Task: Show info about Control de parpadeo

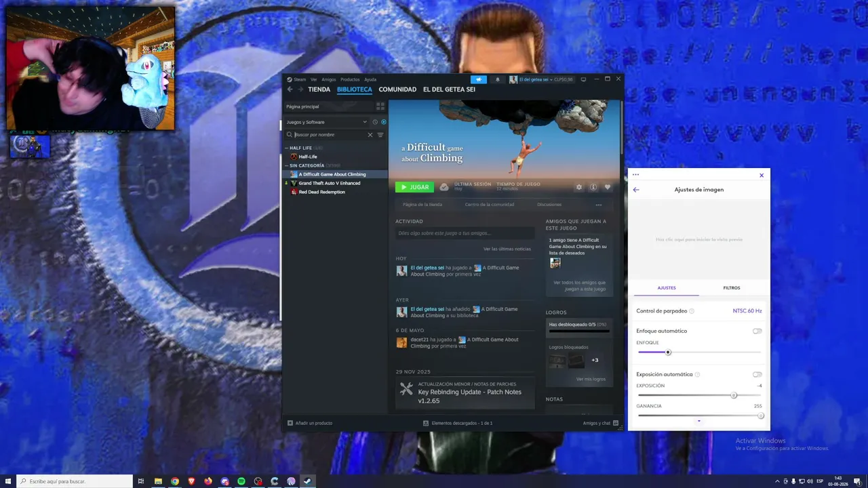Action: coord(692,311)
